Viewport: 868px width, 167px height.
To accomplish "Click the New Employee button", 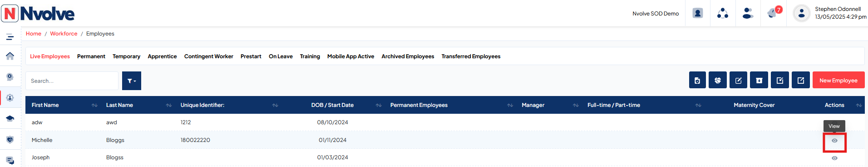I will click(838, 81).
